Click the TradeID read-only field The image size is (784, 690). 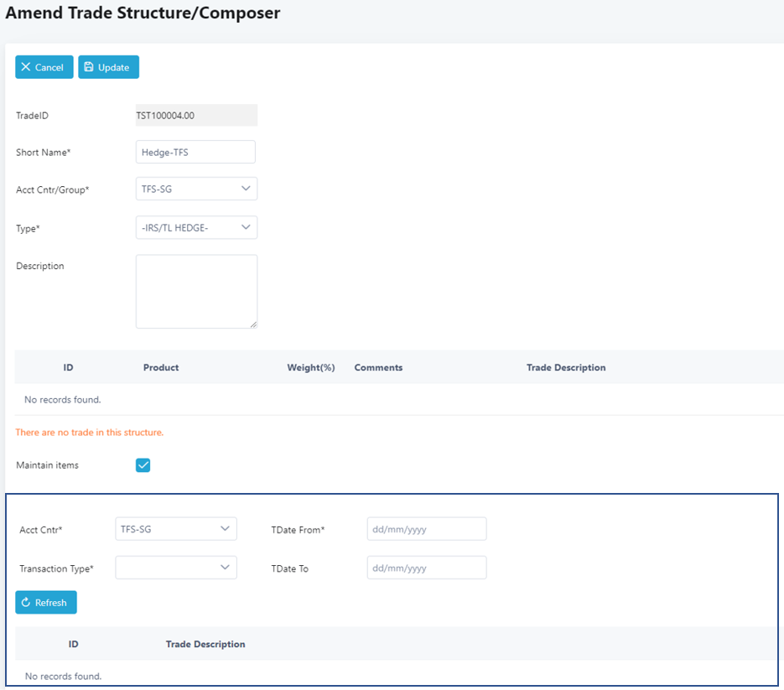pos(196,116)
